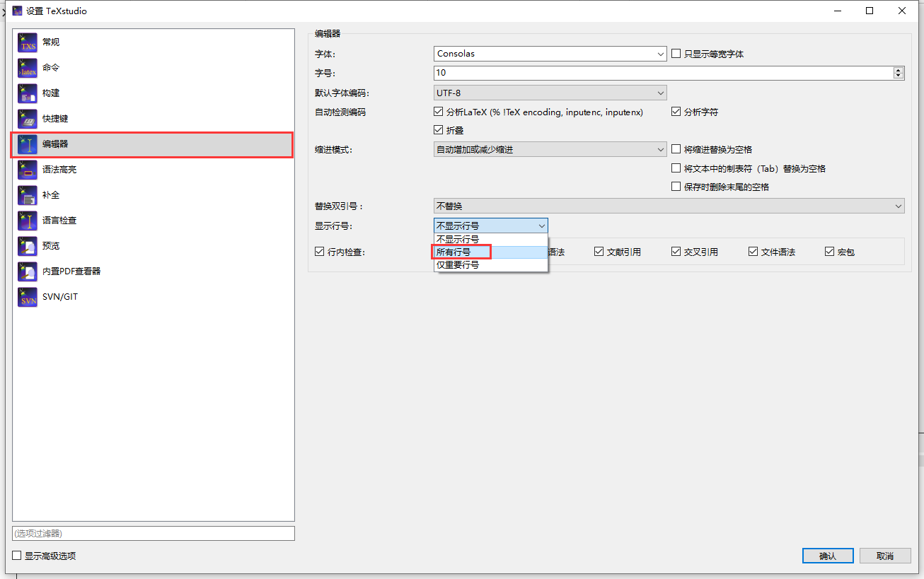
Task: Open the 字体 Consolas dropdown
Action: (550, 54)
